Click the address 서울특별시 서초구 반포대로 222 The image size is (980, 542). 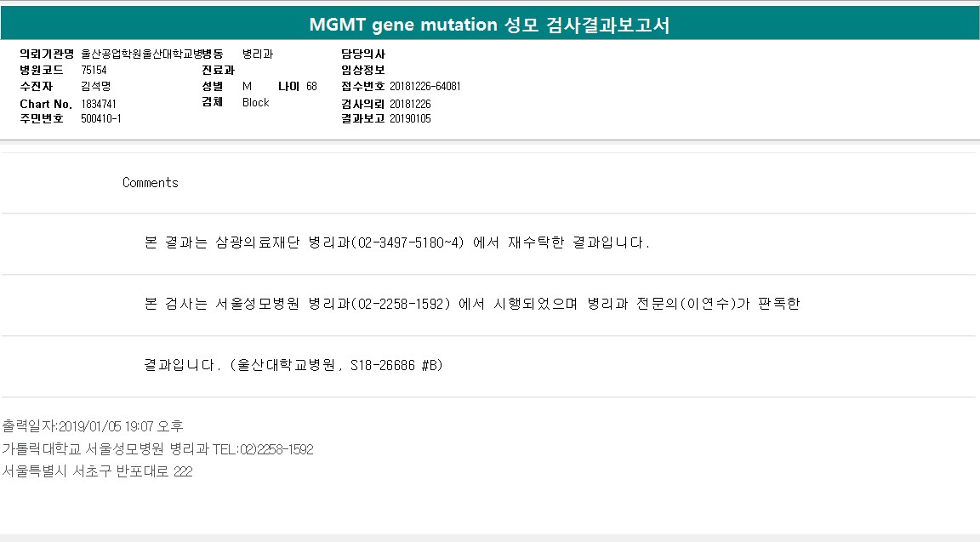tap(97, 471)
